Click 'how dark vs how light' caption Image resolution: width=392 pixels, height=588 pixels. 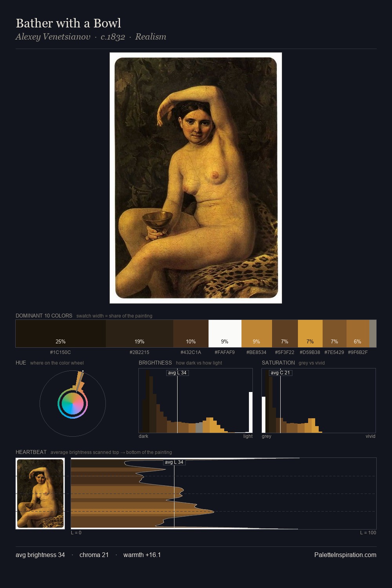point(199,363)
